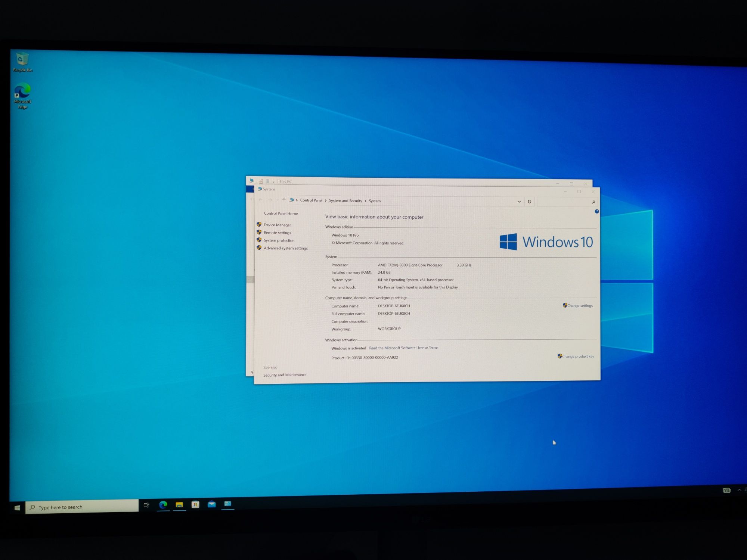The image size is (747, 560).
Task: Open File Explorer from the taskbar
Action: (x=179, y=505)
